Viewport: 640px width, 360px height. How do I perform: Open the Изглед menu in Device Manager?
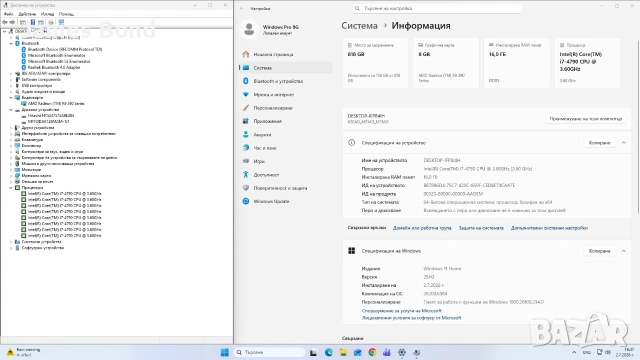point(47,14)
